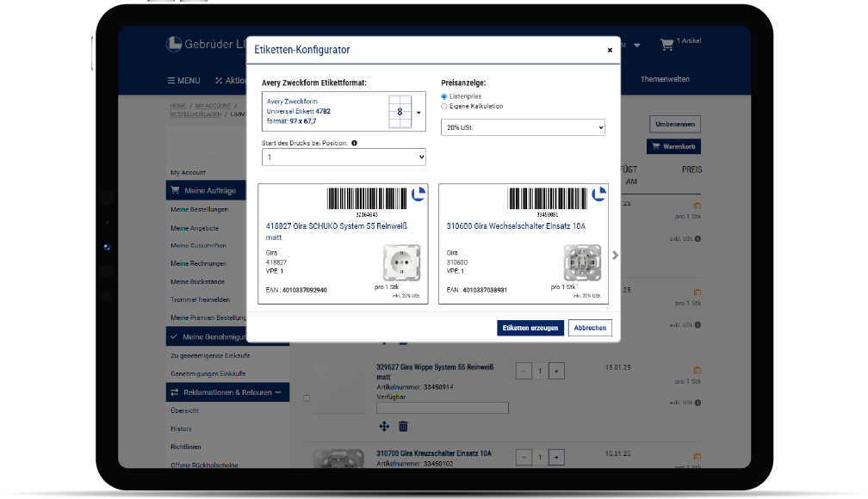Open the MENU hamburger in the navigation bar
The height and width of the screenshot is (499, 868).
click(183, 81)
